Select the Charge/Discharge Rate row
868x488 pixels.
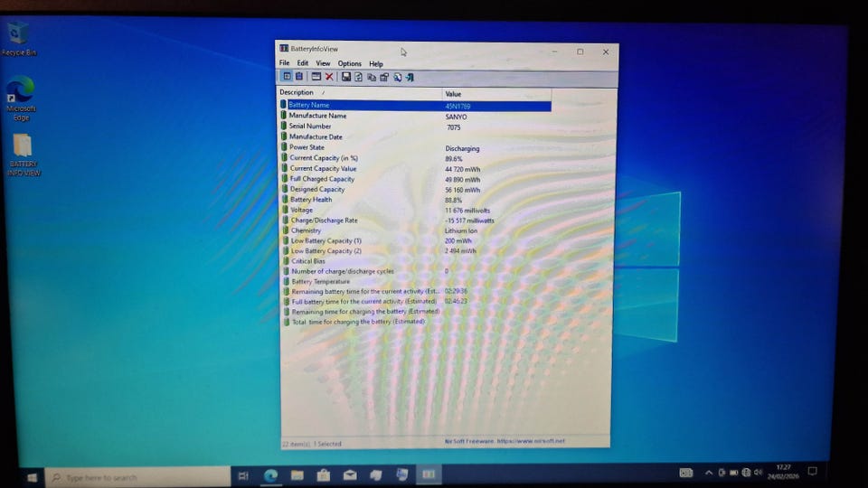click(416, 221)
